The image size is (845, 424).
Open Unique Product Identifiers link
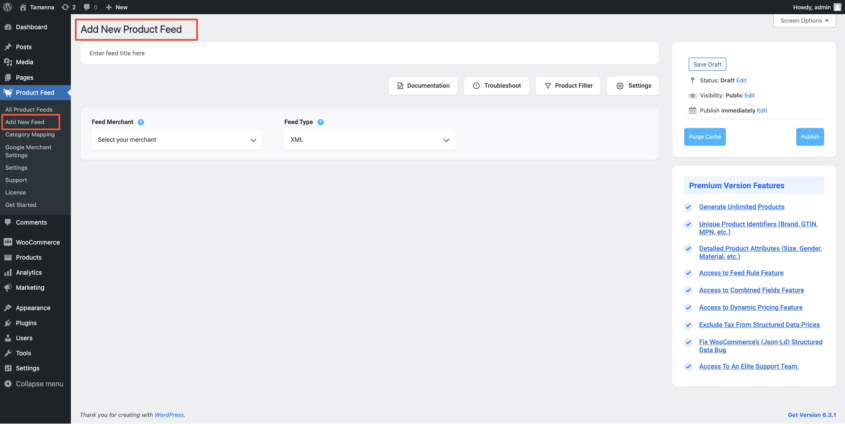point(758,228)
